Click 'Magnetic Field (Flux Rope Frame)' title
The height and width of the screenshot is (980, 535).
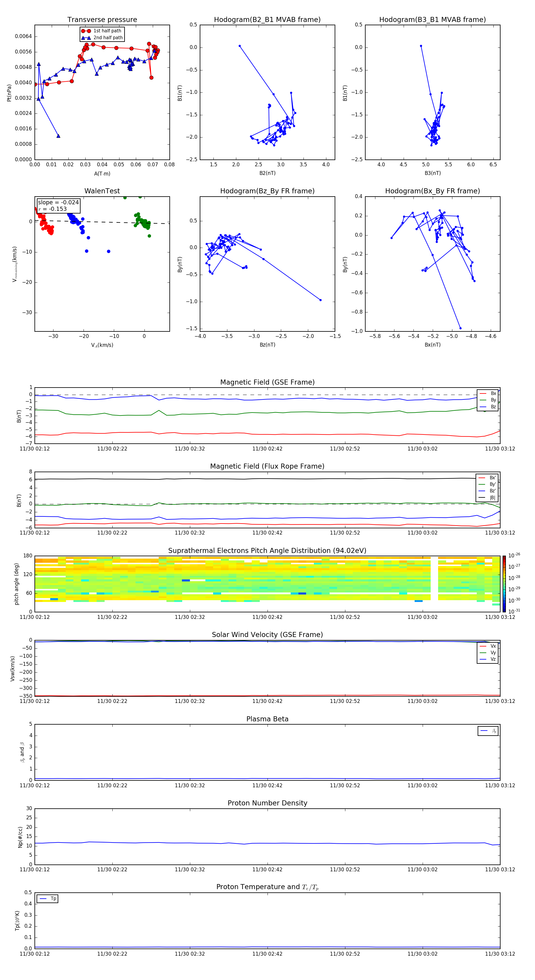[267, 466]
